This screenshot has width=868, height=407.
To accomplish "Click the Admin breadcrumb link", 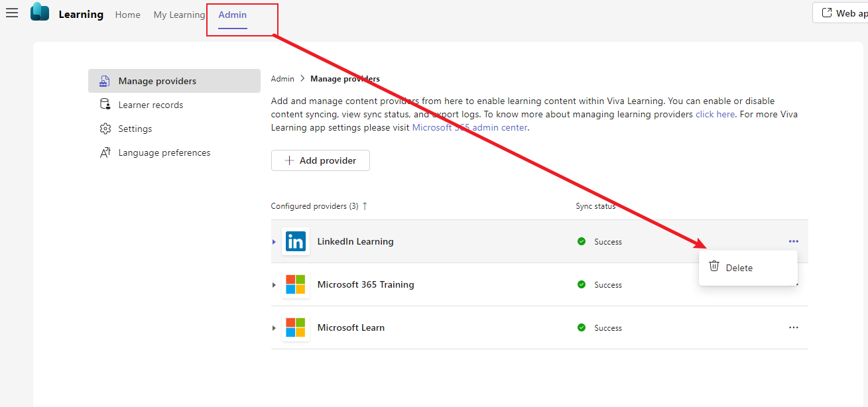I will click(x=282, y=79).
